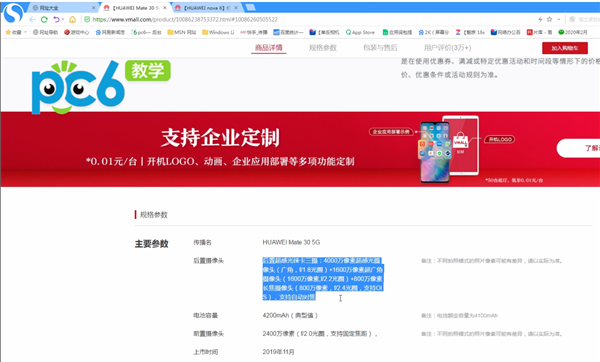Click the 上市时间 row label

[x=205, y=352]
